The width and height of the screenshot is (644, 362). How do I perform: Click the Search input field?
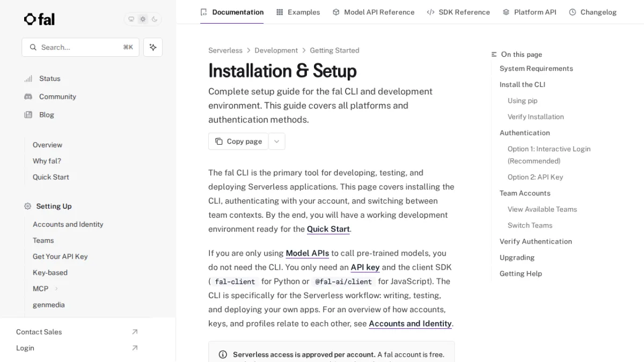[x=80, y=47]
